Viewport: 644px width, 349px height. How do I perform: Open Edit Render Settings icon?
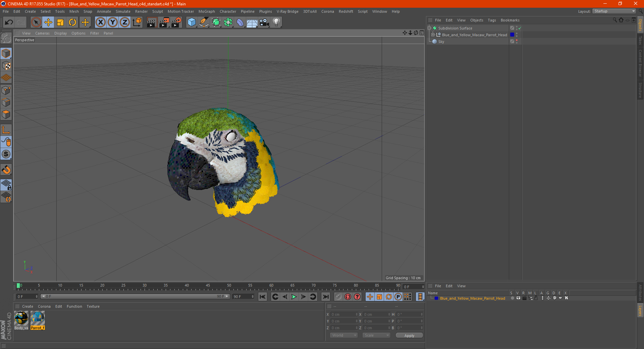point(176,22)
